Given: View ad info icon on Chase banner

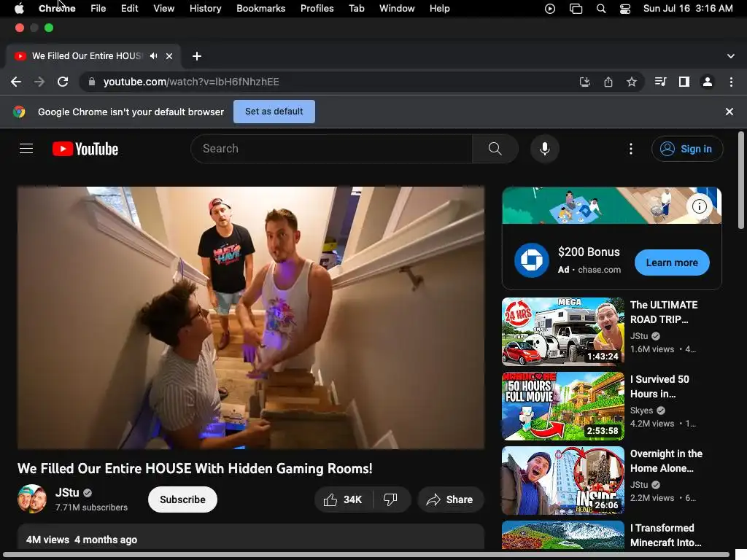Looking at the screenshot, I should point(699,206).
